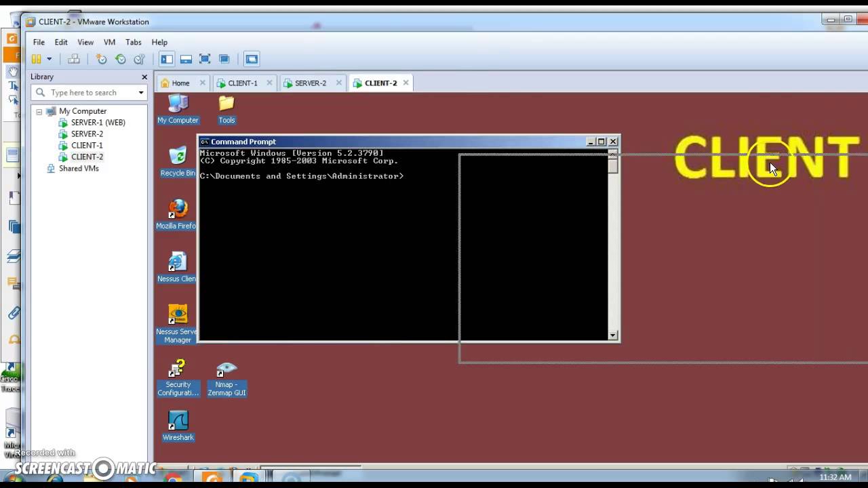Close the Home tab
This screenshot has height=488, width=868.
point(202,83)
